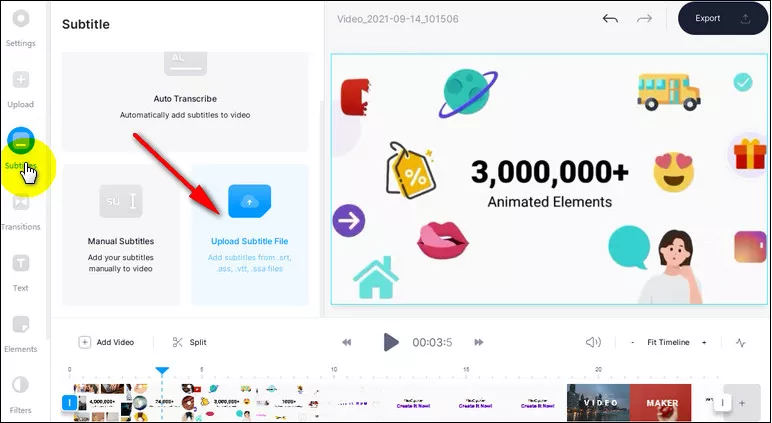
Task: Toggle the volume speaker icon
Action: 593,342
